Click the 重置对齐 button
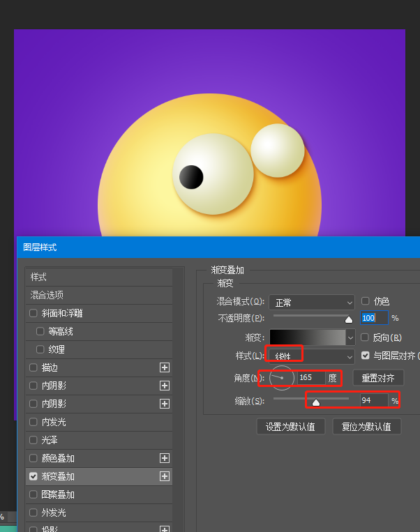 [378, 378]
